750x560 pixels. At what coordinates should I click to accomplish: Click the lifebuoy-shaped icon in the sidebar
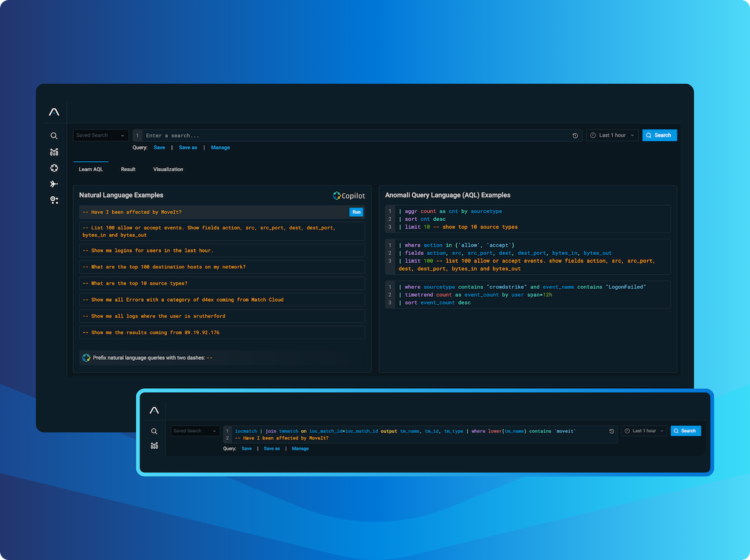click(x=54, y=168)
